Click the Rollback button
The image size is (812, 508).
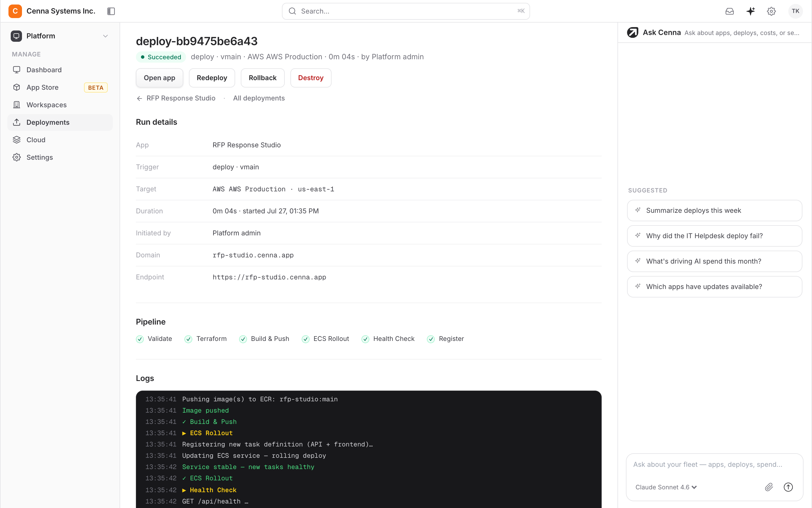[262, 78]
